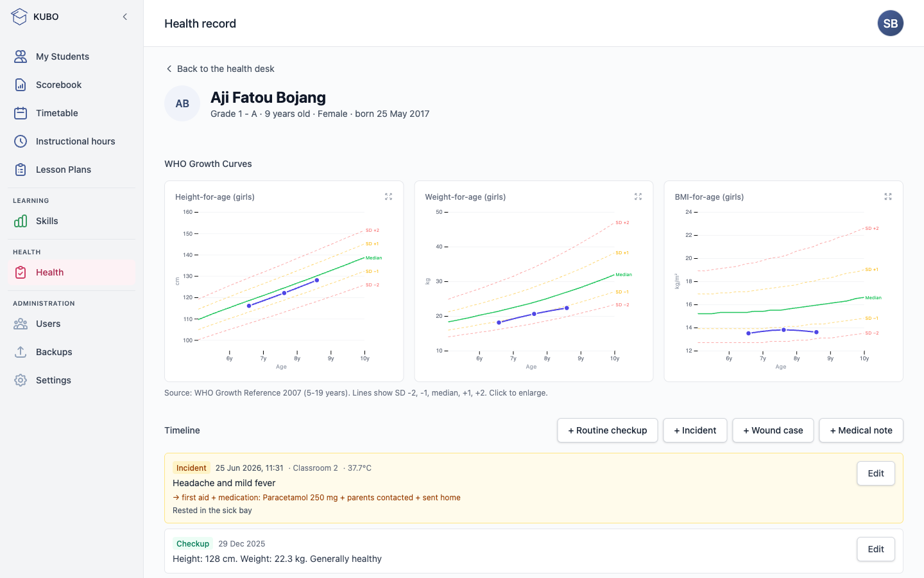Open Settings in the sidebar
This screenshot has width=924, height=578.
[72, 380]
